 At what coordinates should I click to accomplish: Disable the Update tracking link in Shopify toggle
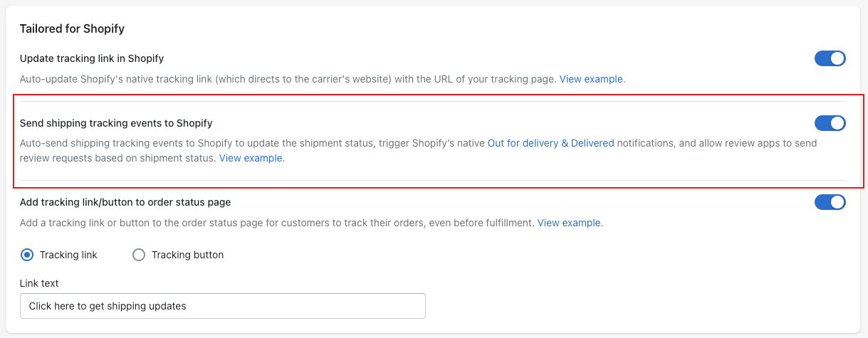coord(830,58)
